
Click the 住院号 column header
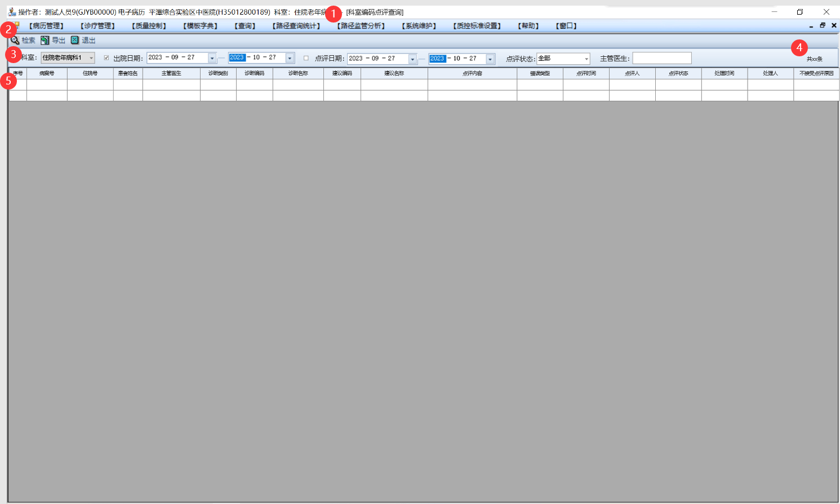[90, 73]
